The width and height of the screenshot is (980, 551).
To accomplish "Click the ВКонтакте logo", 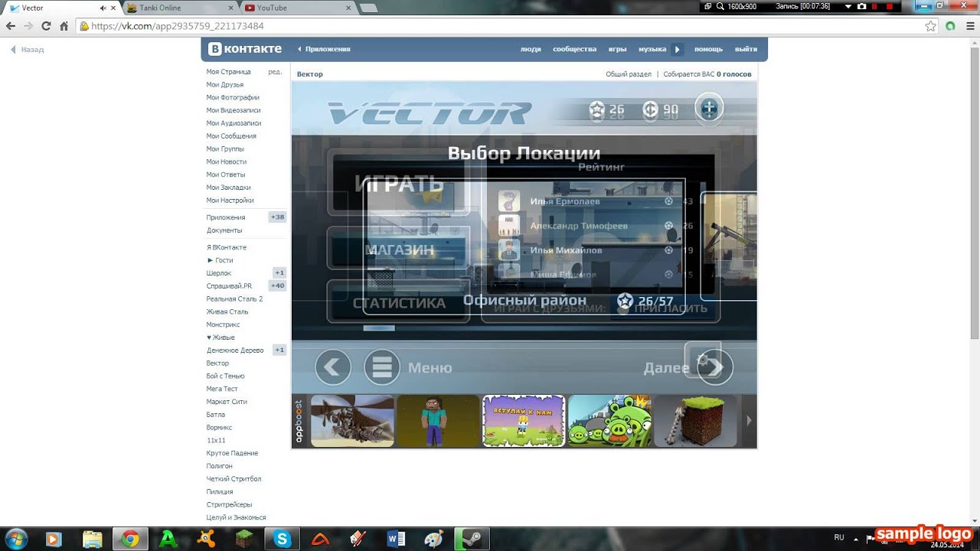I will tap(246, 49).
